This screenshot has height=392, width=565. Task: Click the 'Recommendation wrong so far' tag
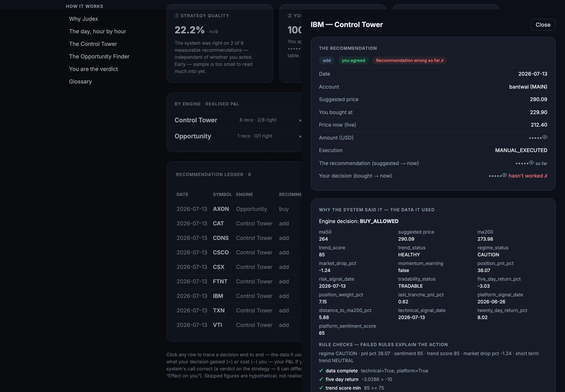point(410,60)
